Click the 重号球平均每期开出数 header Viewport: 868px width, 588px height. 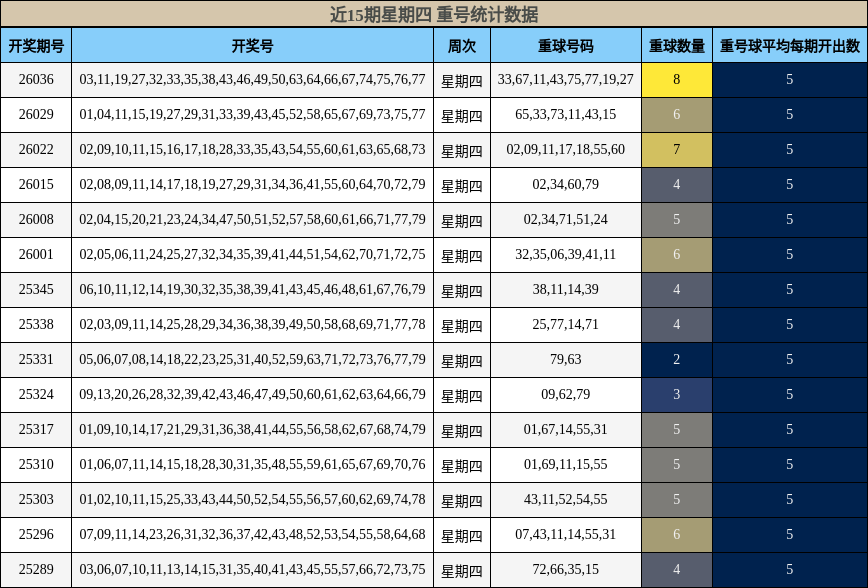[x=789, y=44]
